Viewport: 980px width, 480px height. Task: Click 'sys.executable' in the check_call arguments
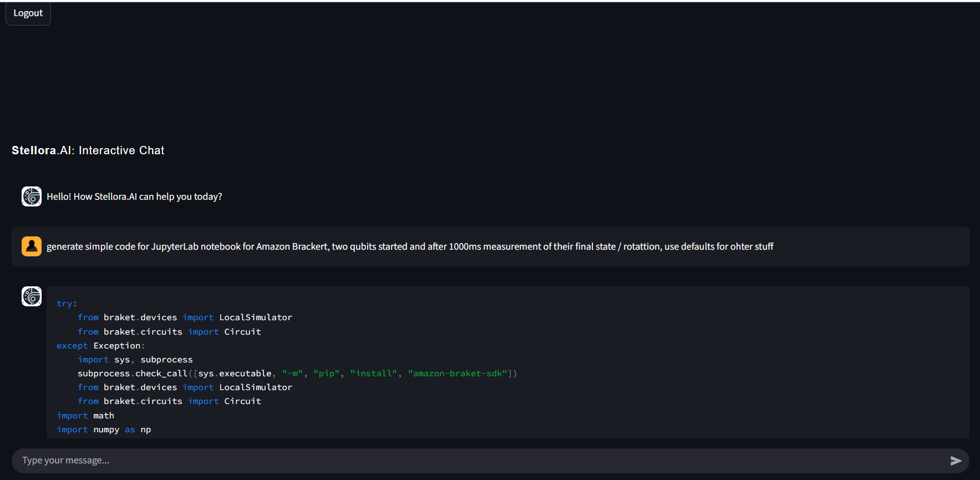coord(235,373)
